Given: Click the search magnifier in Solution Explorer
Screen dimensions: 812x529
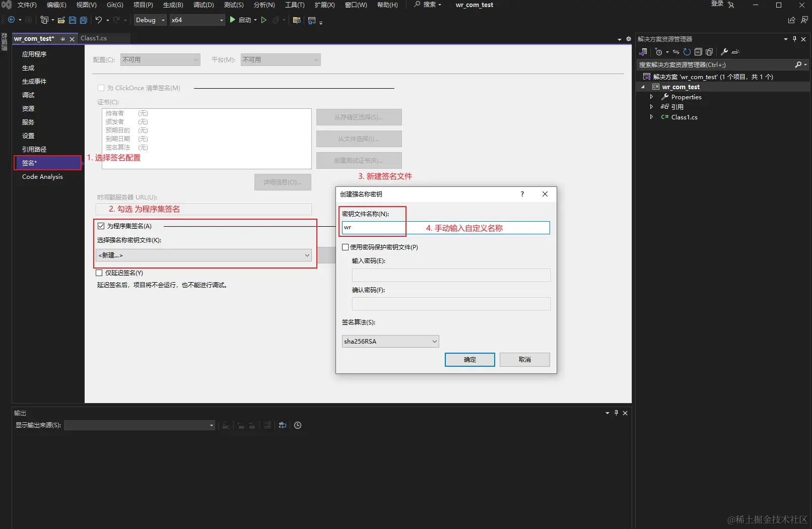Looking at the screenshot, I should (798, 64).
